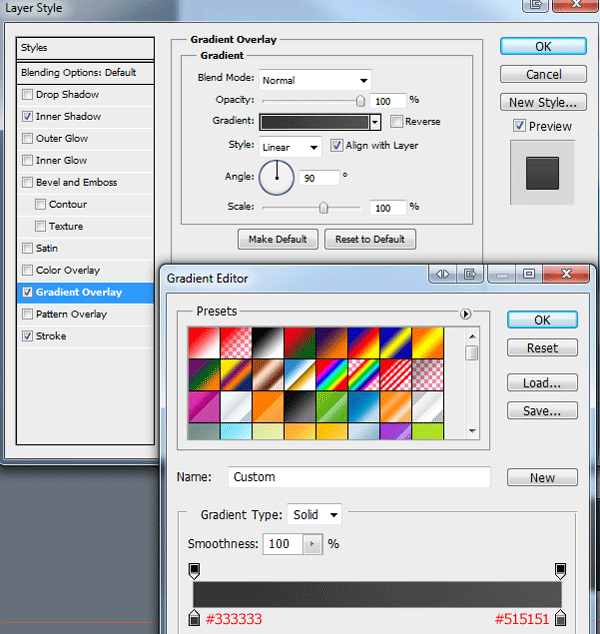Select the Inner Glow list item label
Image resolution: width=600 pixels, height=634 pixels.
coord(61,161)
